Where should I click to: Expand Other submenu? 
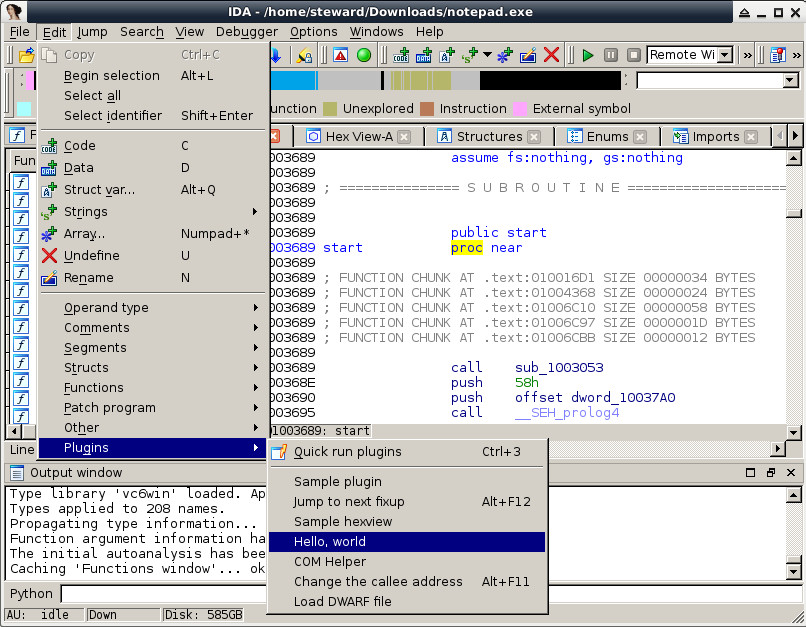153,428
